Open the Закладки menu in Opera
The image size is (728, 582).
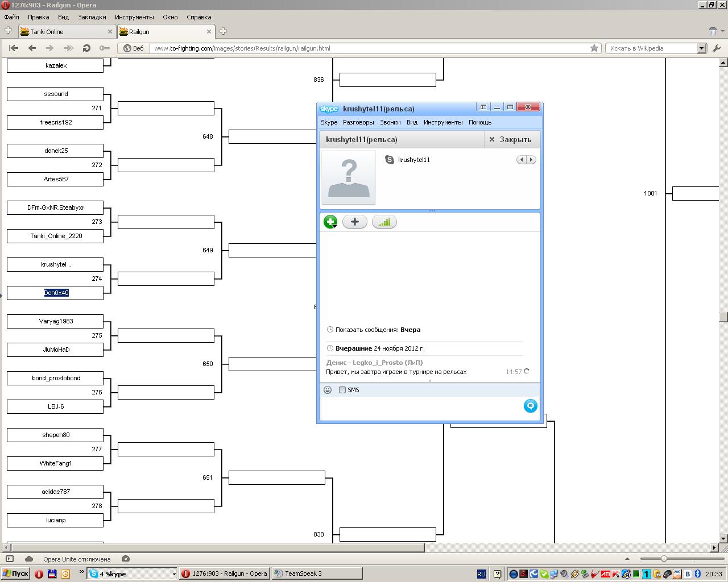point(92,17)
